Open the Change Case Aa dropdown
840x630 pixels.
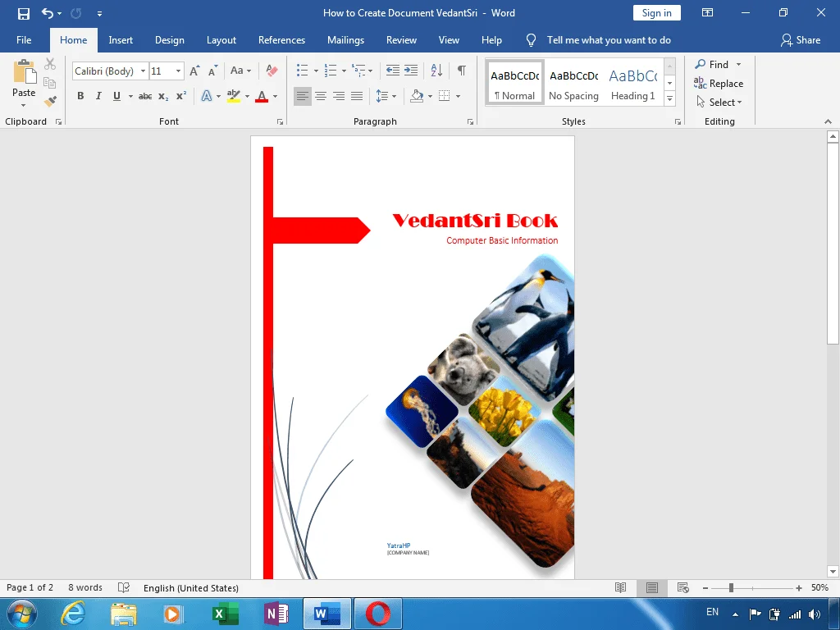(x=240, y=71)
